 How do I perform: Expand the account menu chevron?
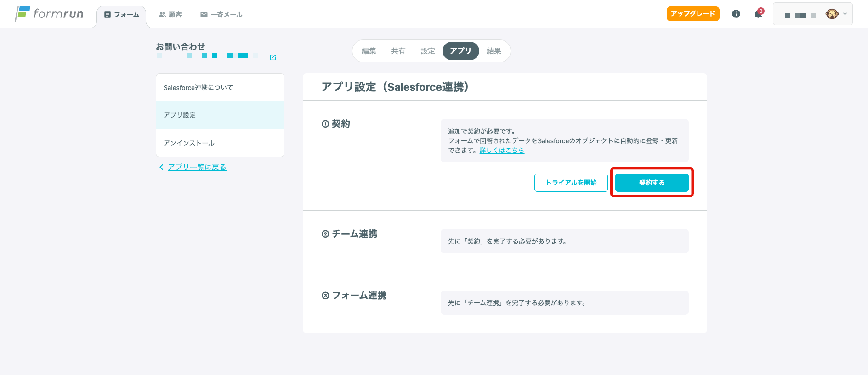pyautogui.click(x=845, y=14)
